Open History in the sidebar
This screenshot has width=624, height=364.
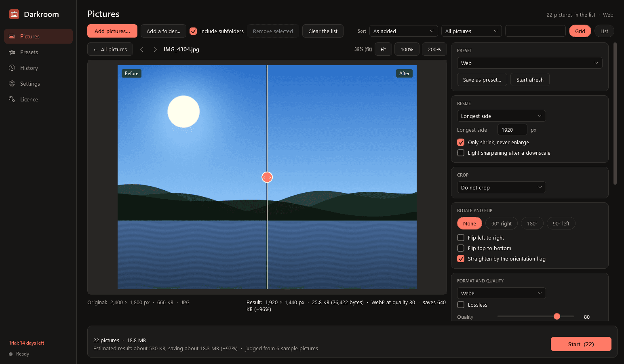38,68
